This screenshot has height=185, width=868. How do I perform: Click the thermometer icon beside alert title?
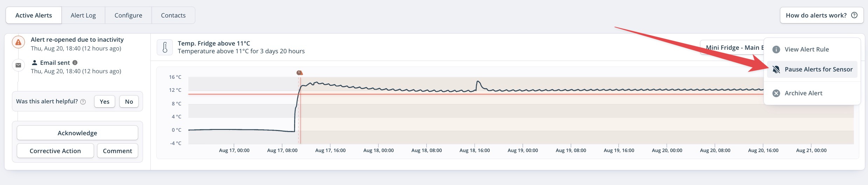pyautogui.click(x=165, y=47)
